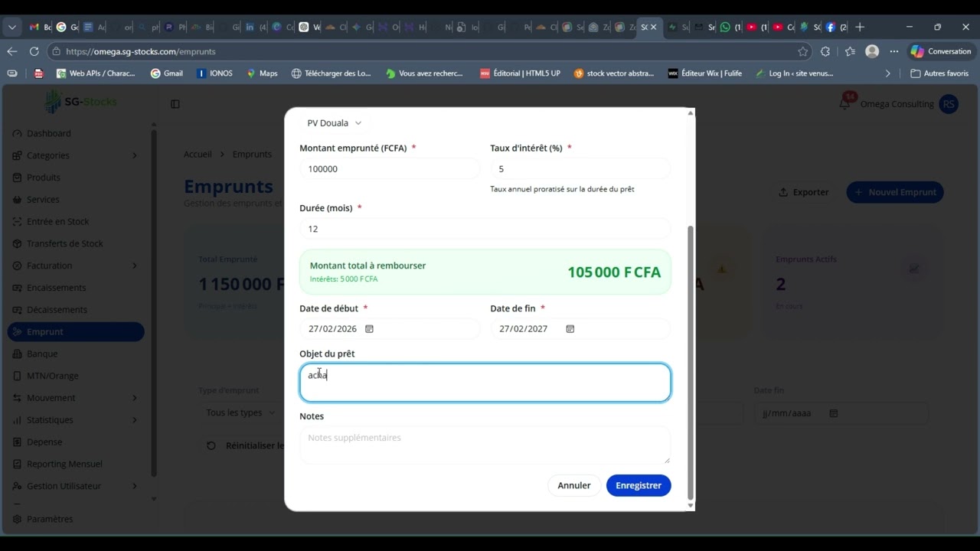This screenshot has height=551, width=980.
Task: Reload the page with the refresh icon
Action: pos(34,51)
